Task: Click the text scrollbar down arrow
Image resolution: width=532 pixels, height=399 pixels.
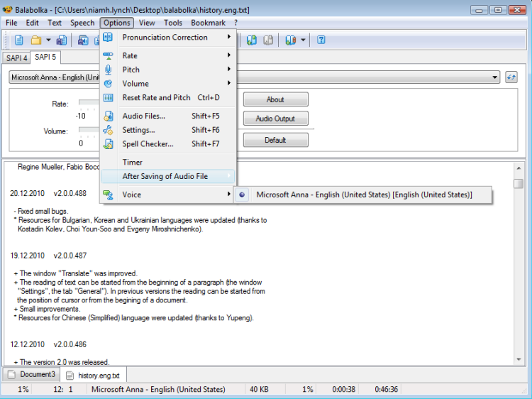Action: pyautogui.click(x=519, y=359)
